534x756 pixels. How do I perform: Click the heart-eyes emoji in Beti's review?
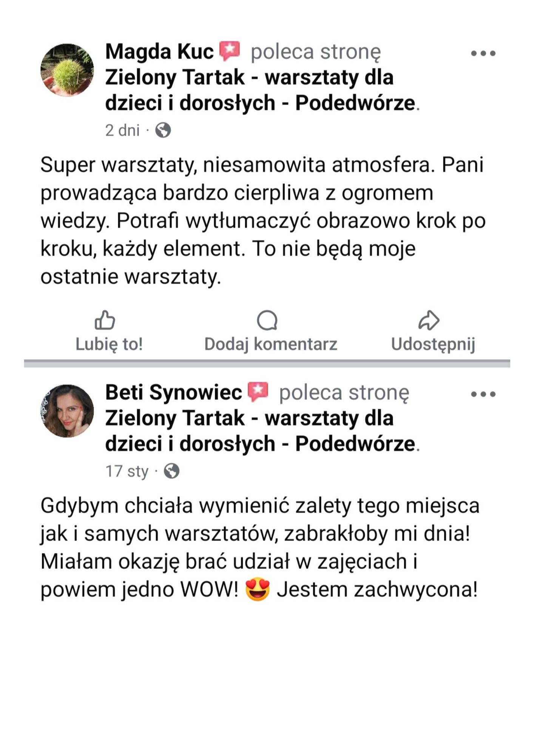click(x=258, y=590)
